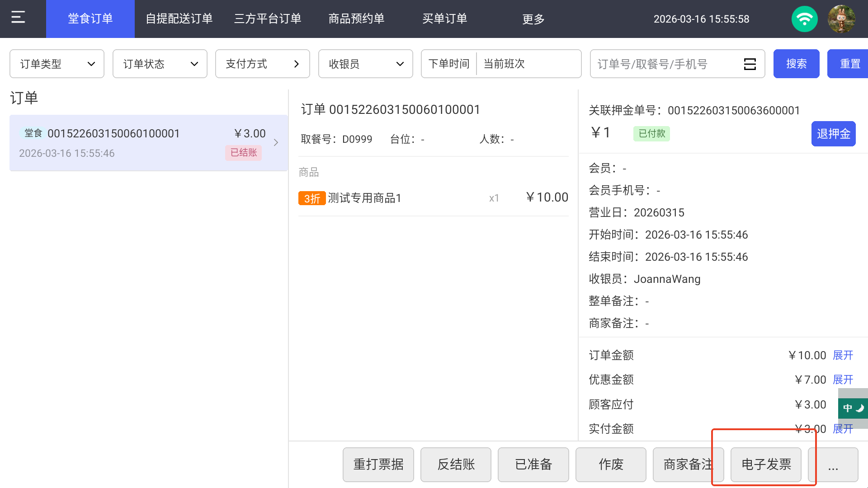This screenshot has width=868, height=488.
Task: Click the input method floating widget
Action: [853, 408]
